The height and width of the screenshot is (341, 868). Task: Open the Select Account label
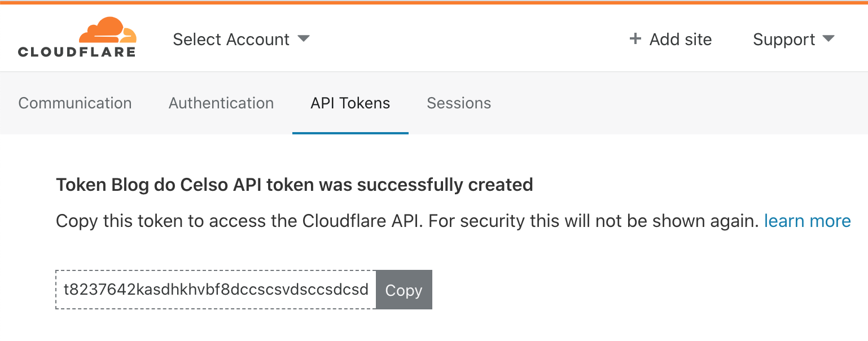(231, 40)
